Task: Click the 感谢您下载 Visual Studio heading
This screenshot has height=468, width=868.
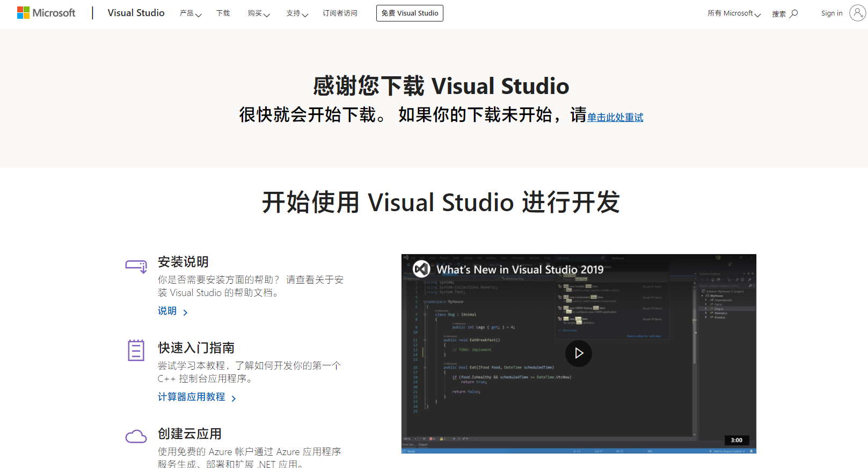Action: pyautogui.click(x=441, y=86)
